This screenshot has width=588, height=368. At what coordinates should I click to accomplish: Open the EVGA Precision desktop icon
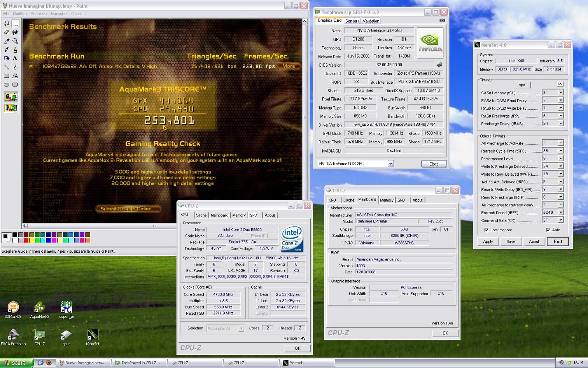(x=13, y=337)
